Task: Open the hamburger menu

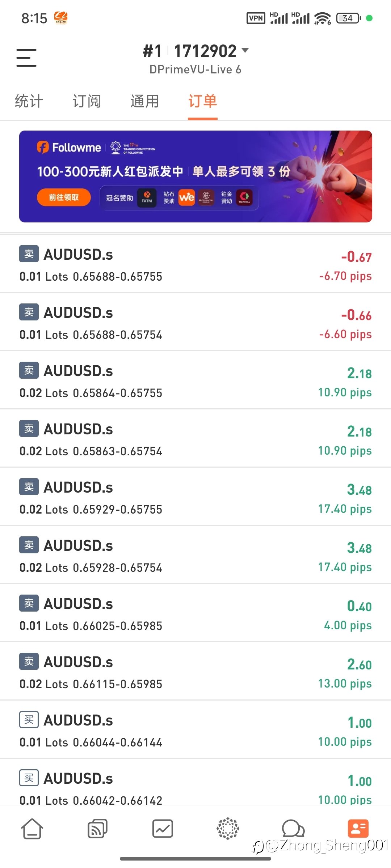Action: [x=26, y=58]
